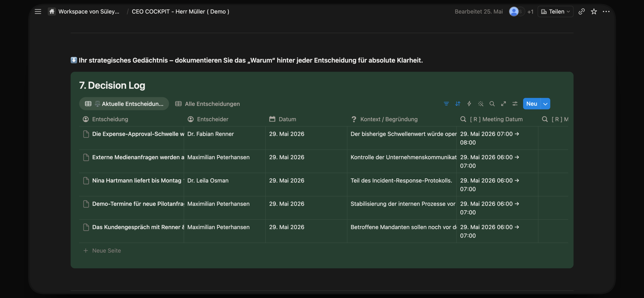Click Meeting Datum 07:00 → 08:00 cell
Viewport: 644px width, 298px height.
497,138
